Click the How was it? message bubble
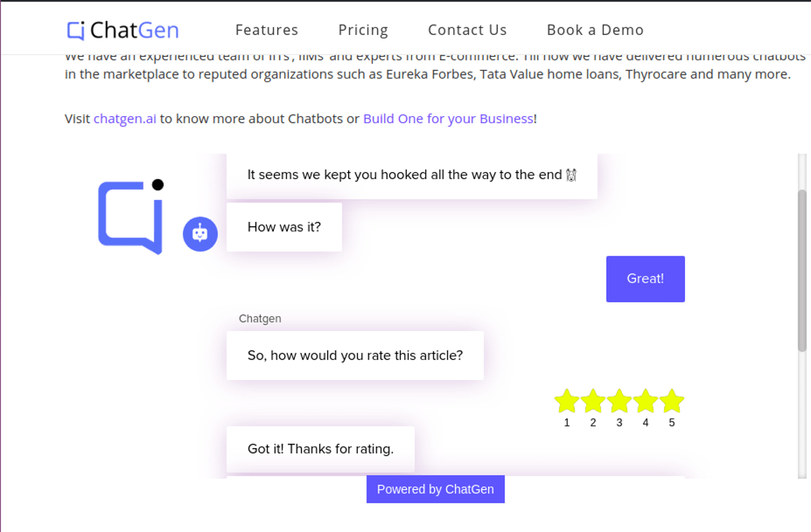 [x=284, y=227]
